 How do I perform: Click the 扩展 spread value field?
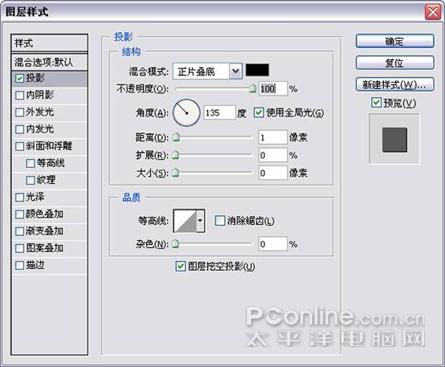coord(273,155)
